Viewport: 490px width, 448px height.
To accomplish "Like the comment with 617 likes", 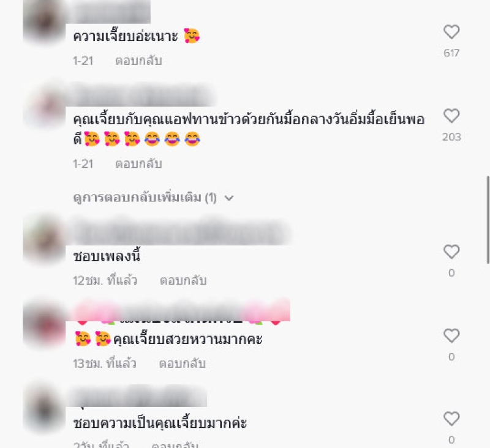I will coord(451,32).
